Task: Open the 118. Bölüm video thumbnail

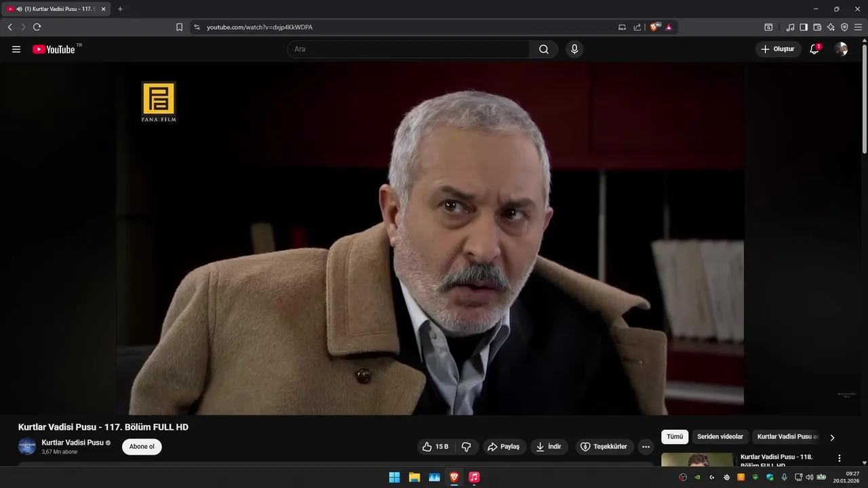Action: [697, 460]
